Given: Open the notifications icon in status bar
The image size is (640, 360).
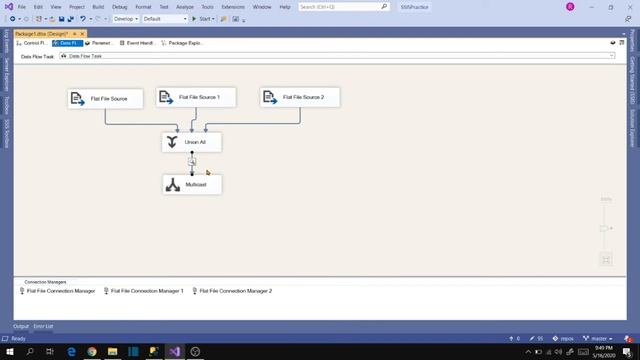Looking at the screenshot, I should [628, 338].
